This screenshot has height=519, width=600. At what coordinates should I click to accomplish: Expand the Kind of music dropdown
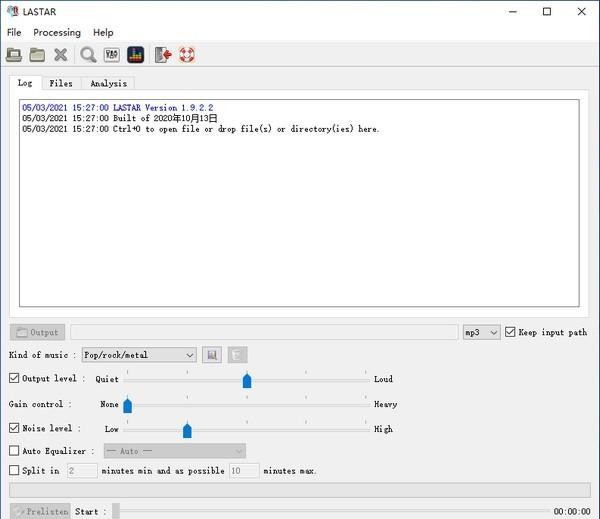point(139,355)
